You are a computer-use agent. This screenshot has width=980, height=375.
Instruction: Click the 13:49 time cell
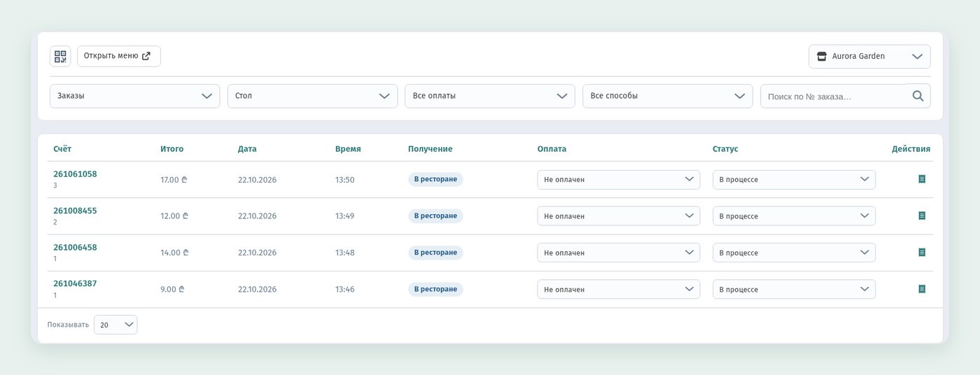pos(345,216)
